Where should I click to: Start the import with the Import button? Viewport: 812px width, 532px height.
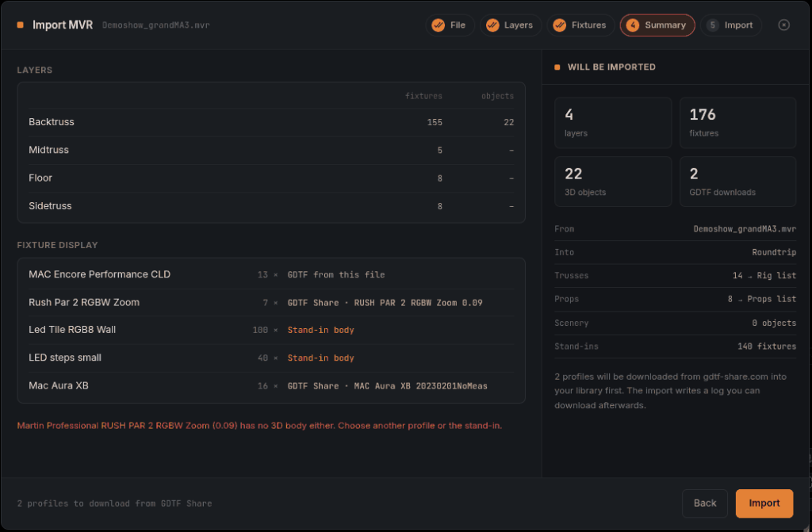[764, 503]
